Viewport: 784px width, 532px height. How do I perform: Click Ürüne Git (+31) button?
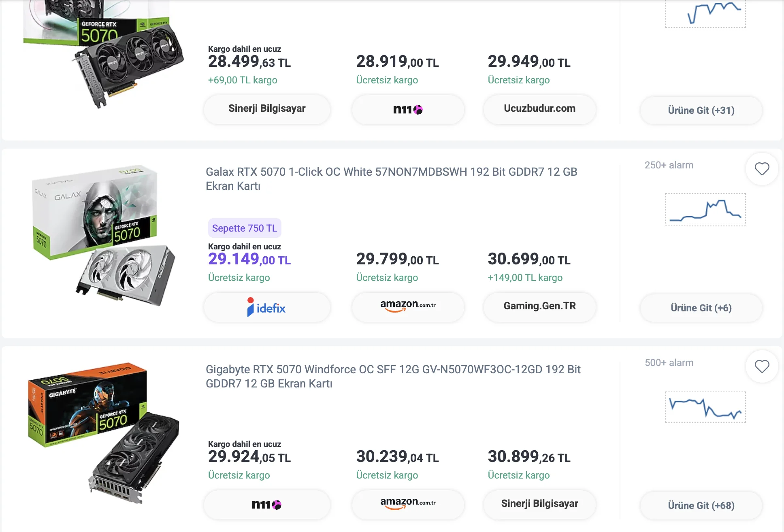701,110
